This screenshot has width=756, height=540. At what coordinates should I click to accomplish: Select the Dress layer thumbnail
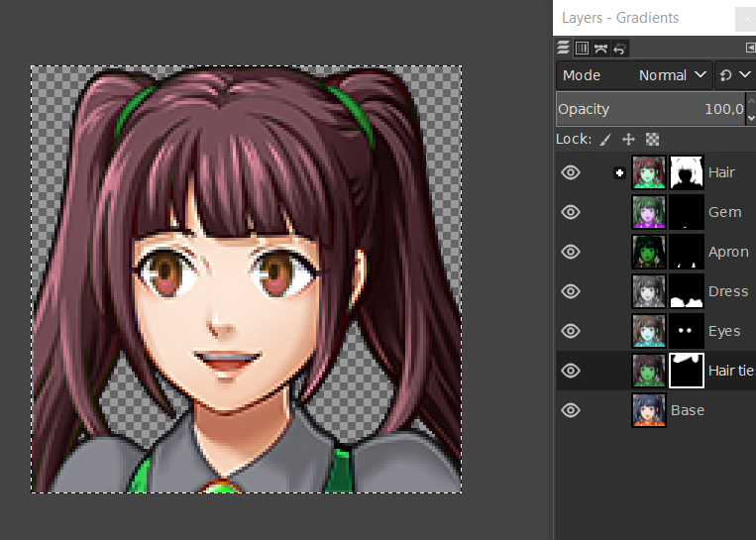649,291
